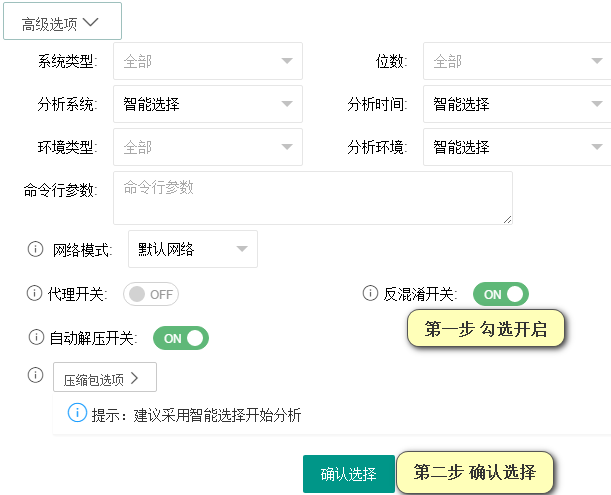This screenshot has width=611, height=495.
Task: Open the 分析系统 dropdown
Action: click(x=208, y=104)
